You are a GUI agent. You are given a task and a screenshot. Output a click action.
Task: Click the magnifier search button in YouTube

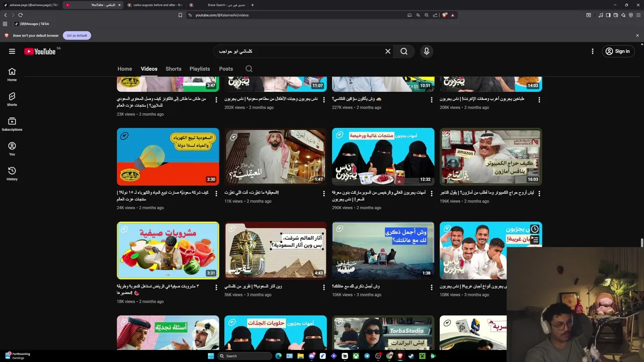pyautogui.click(x=404, y=51)
